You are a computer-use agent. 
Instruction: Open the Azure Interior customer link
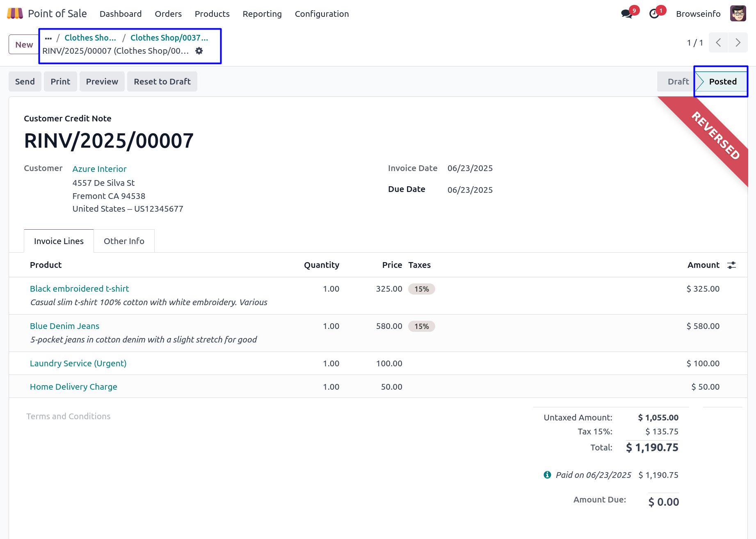click(99, 169)
